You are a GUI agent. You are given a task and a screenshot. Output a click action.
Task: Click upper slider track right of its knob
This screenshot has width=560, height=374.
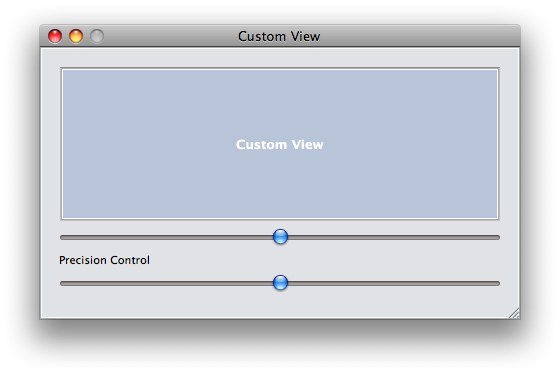tap(394, 237)
